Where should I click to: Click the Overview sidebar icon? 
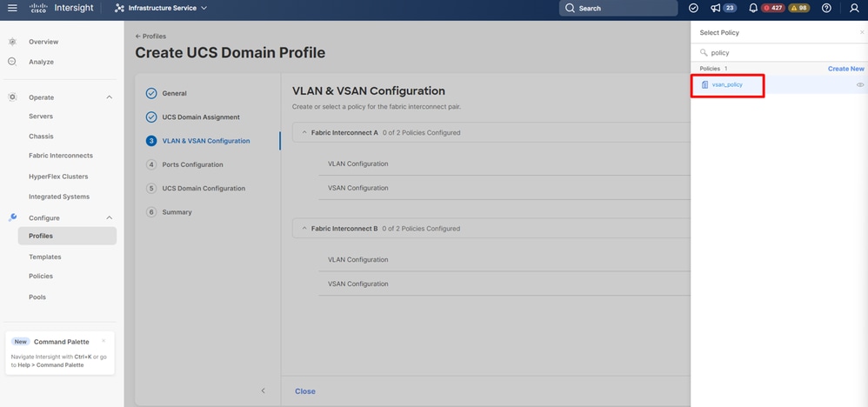pos(12,42)
